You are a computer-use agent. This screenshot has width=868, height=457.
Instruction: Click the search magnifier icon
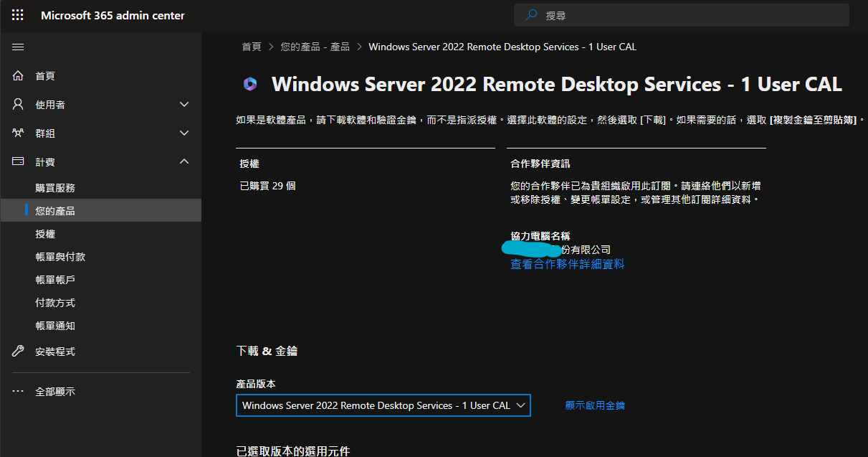[x=532, y=15]
